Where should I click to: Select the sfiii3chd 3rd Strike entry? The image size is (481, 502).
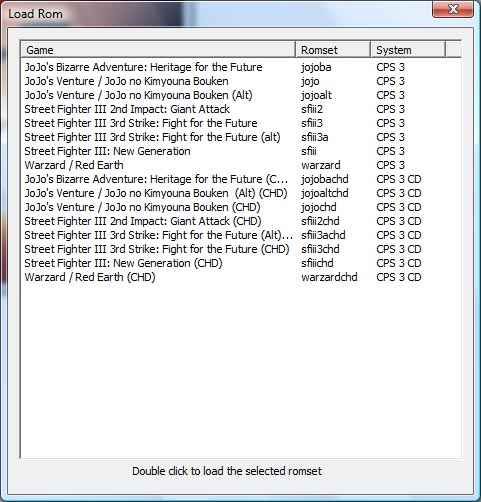[241, 249]
